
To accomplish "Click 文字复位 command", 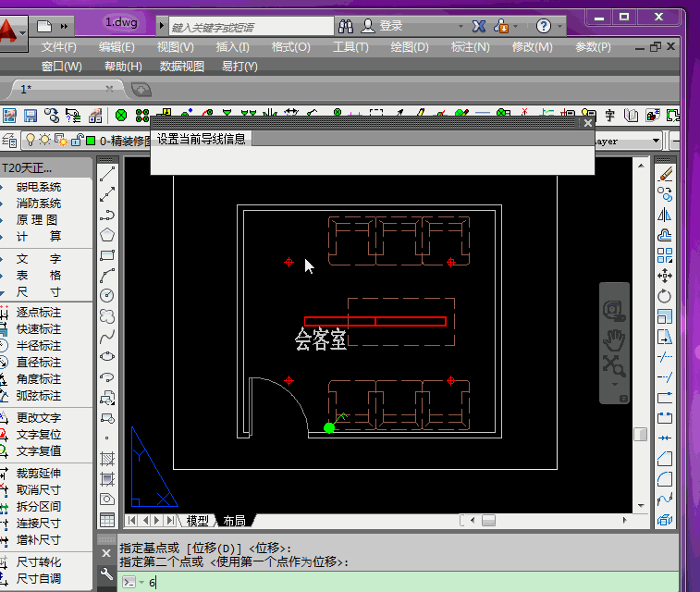I will (39, 435).
